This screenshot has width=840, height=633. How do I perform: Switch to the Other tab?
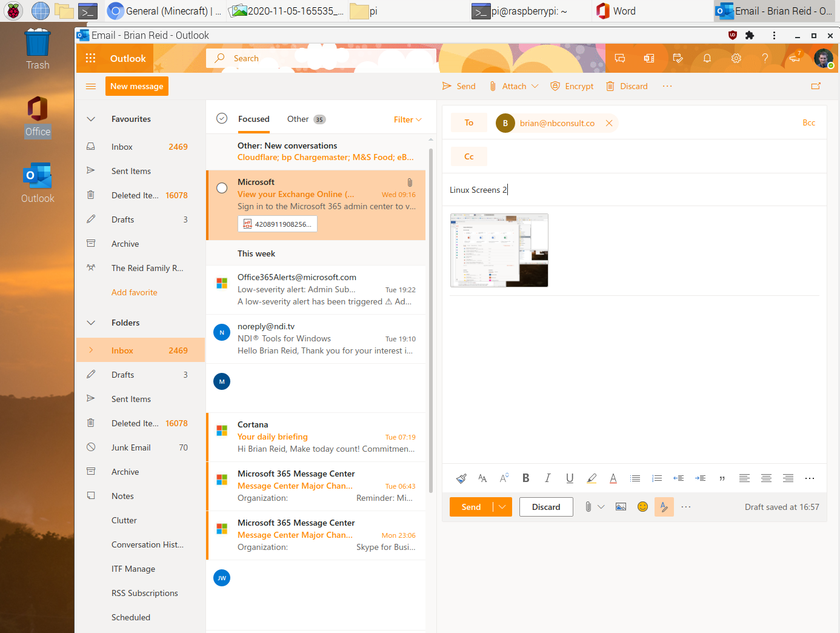(x=298, y=119)
